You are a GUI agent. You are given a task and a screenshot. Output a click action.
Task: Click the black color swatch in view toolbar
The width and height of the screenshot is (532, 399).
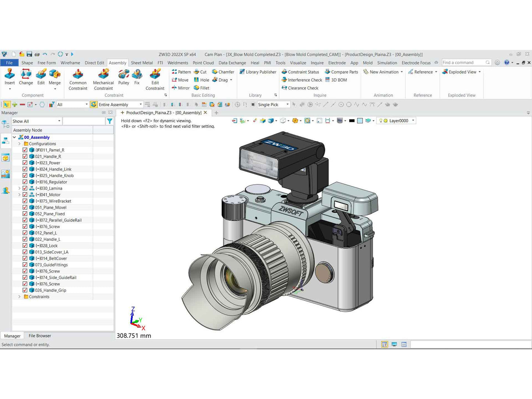tap(352, 121)
